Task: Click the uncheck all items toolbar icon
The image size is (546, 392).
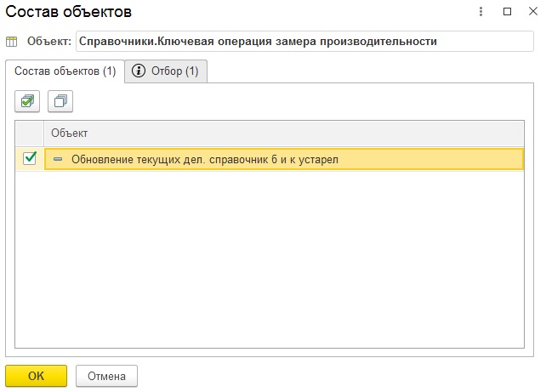Action: pos(60,101)
